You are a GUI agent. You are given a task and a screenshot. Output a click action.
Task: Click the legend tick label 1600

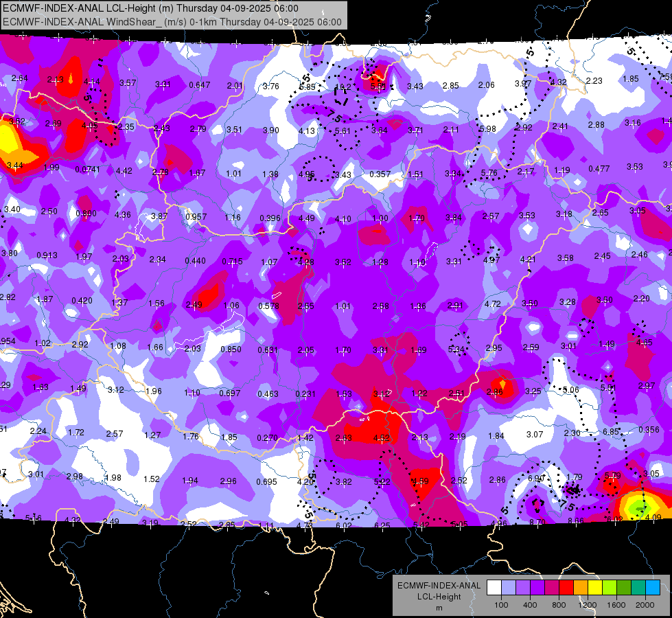click(x=616, y=605)
